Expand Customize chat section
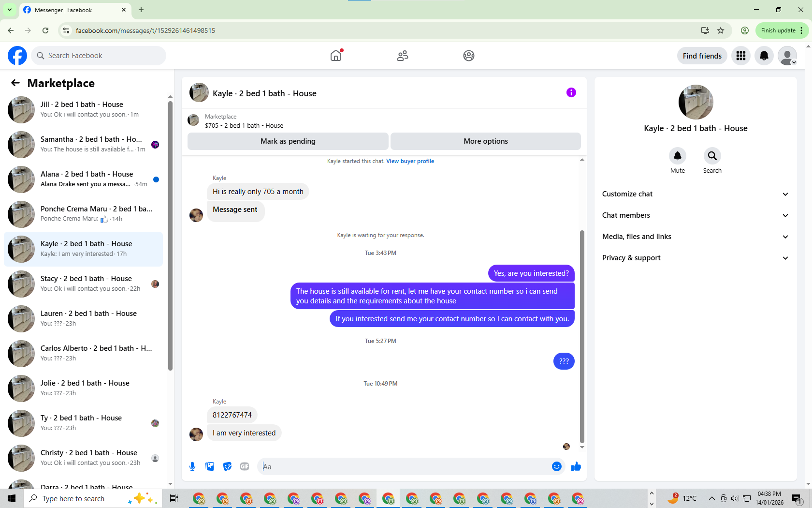Screen dimensions: 812x508 coord(696,194)
